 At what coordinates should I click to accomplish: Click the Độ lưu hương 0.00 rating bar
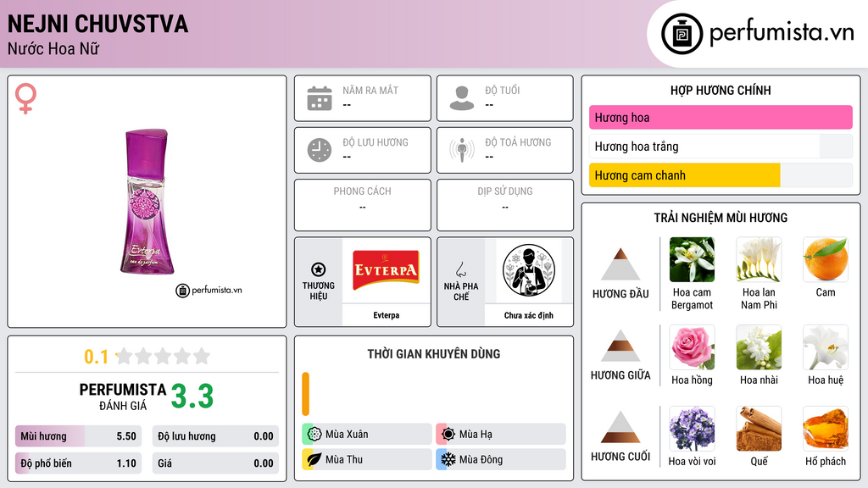click(215, 436)
